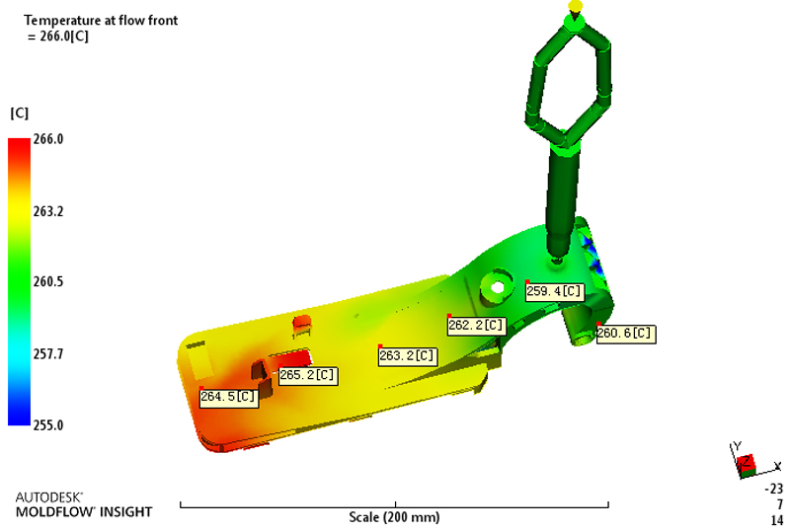Click the green middle of the legend bar
The width and height of the screenshot is (790, 532).
[x=19, y=282]
